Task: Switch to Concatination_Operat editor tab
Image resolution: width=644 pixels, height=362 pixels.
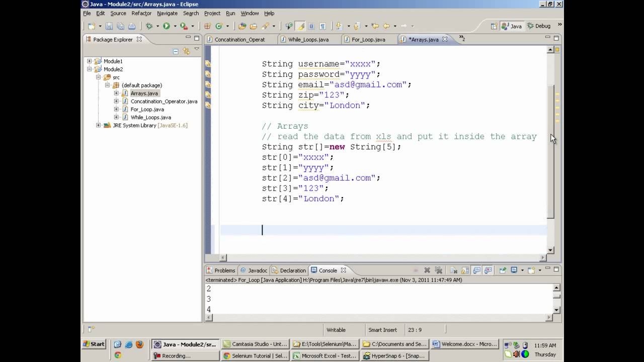Action: point(239,39)
